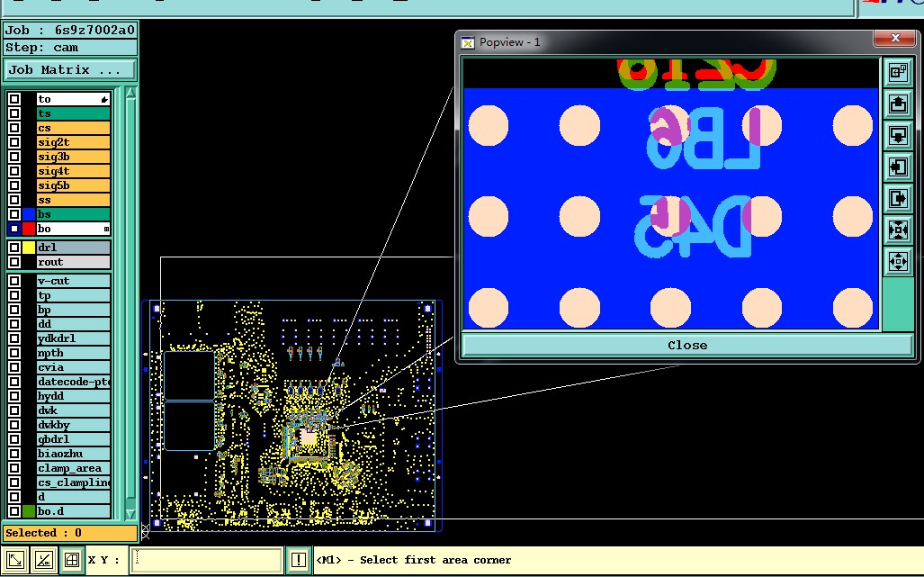
Task: Pan the Popview right
Action: [898, 198]
